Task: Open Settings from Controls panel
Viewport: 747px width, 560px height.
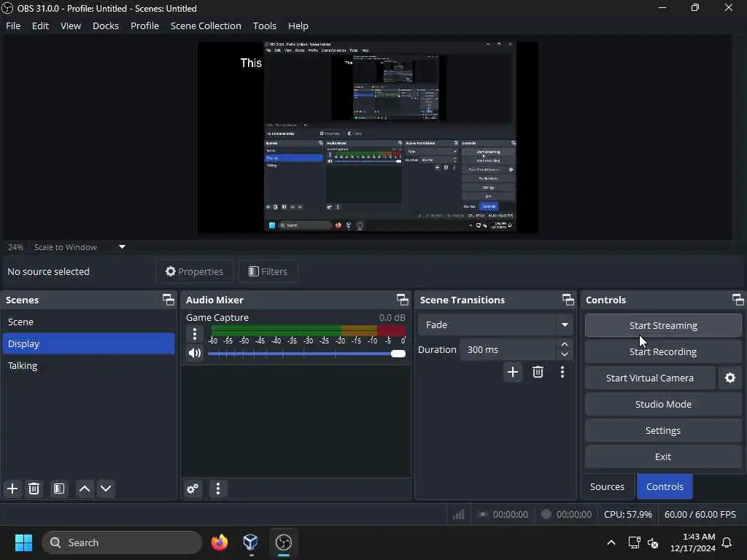Action: [x=663, y=430]
